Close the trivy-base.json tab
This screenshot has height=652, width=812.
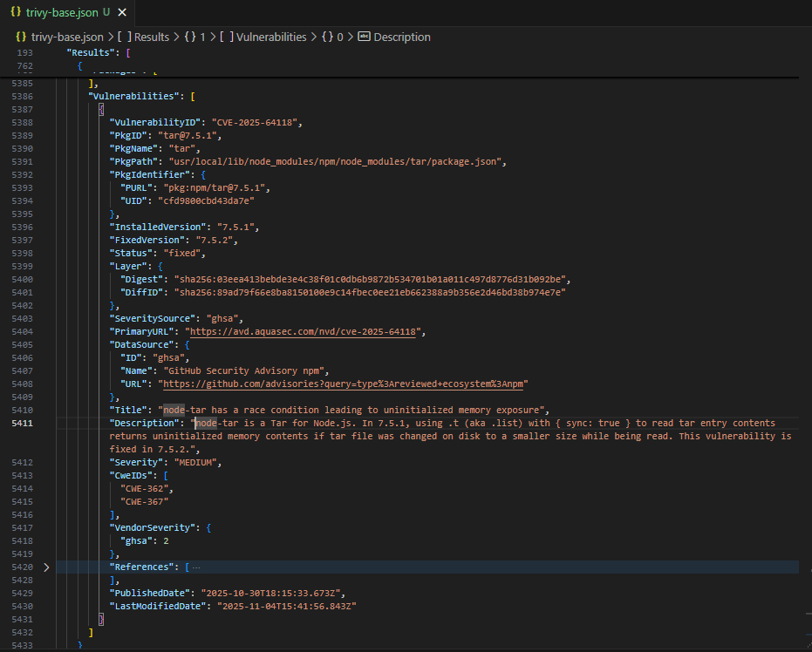coord(121,12)
